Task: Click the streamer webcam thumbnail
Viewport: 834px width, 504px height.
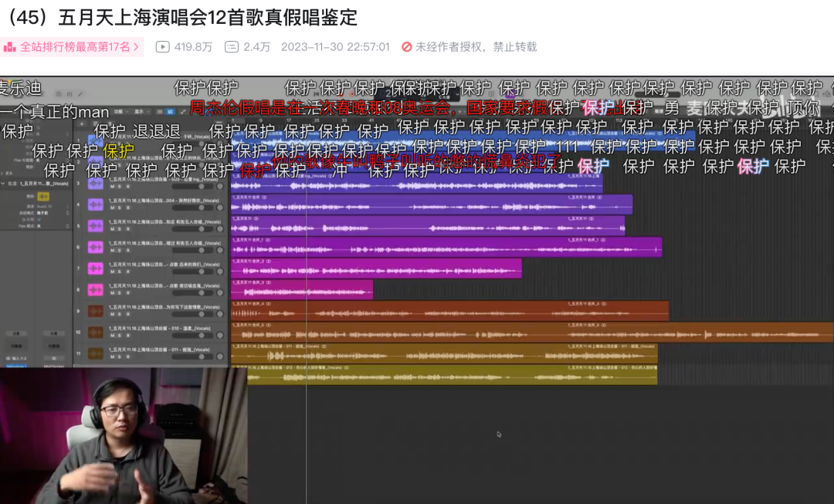Action: (124, 435)
